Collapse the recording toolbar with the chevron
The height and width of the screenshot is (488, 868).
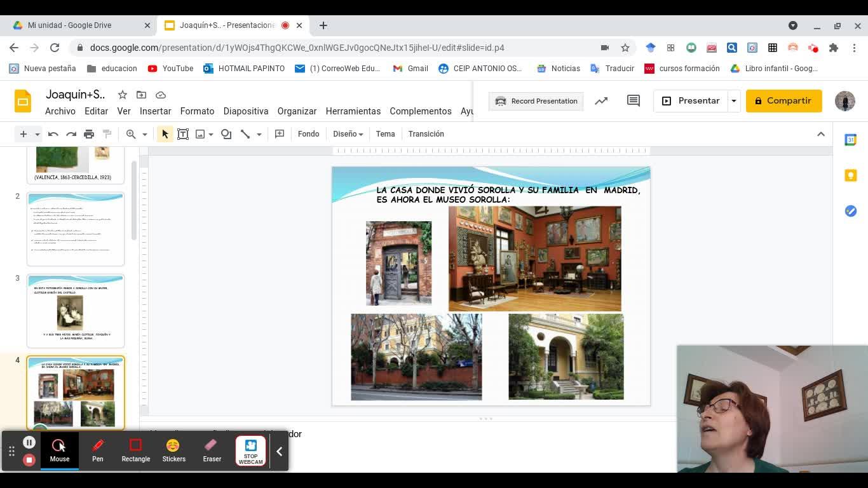point(279,451)
